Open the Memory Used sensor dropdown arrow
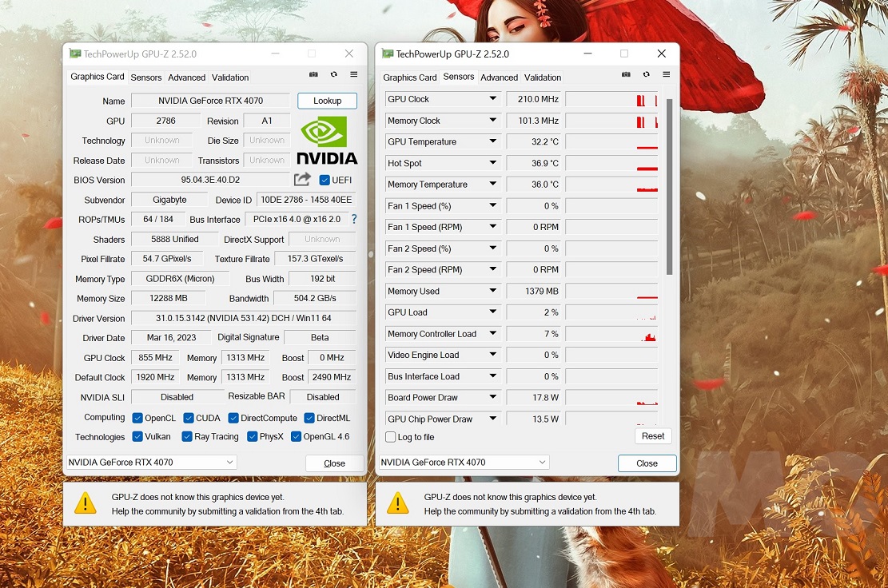Screen dimensions: 888x588 [493, 292]
